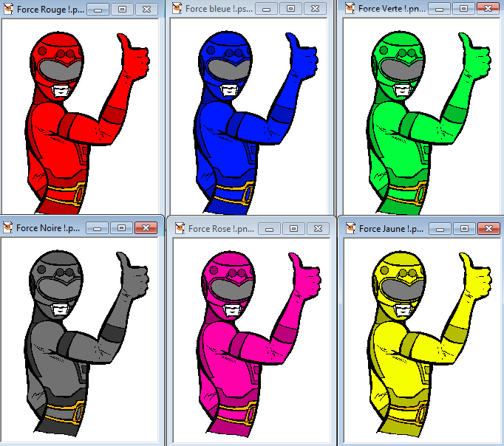Click the app icon in Force Verte window
Screen dimensions: 504x446
tap(350, 8)
